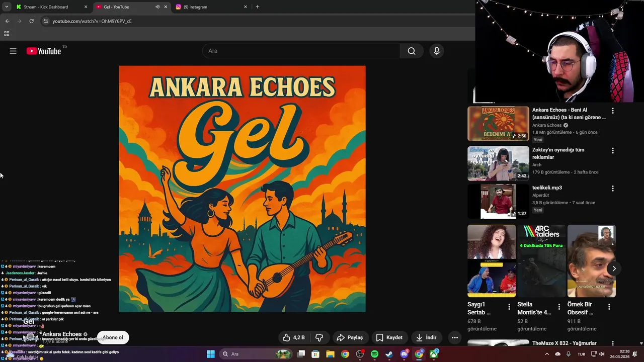Image resolution: width=644 pixels, height=362 pixels.
Task: Open options for Ankara Echoes Beni Al video
Action: tap(612, 111)
